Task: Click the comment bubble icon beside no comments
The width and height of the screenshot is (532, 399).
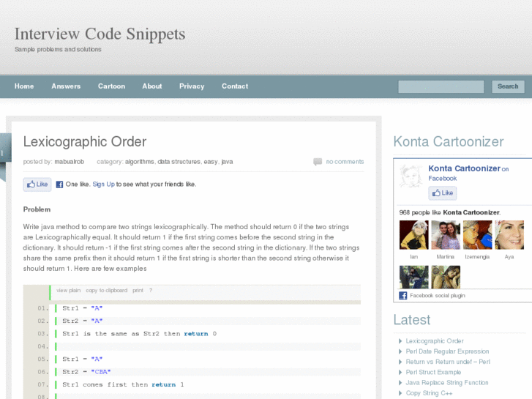Action: pyautogui.click(x=318, y=162)
